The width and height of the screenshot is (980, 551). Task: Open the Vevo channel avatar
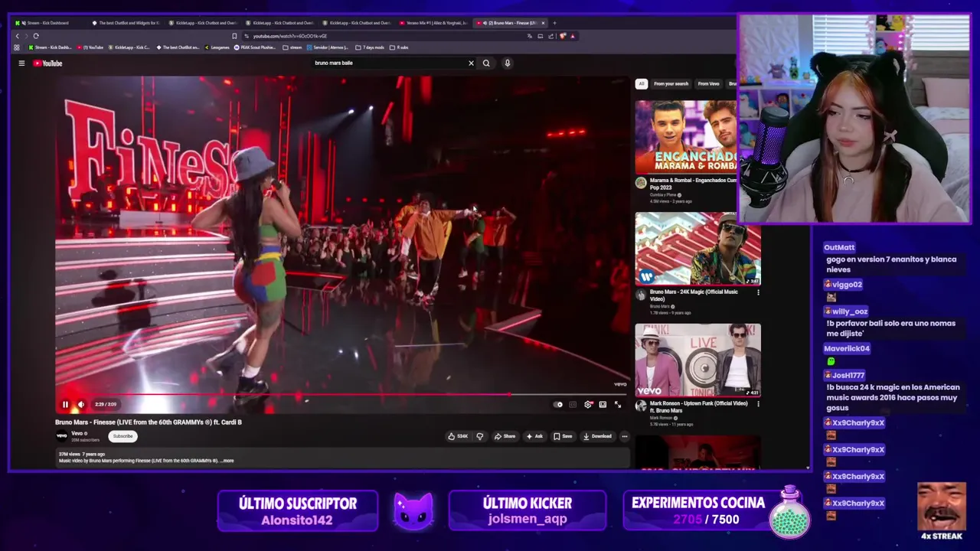62,436
